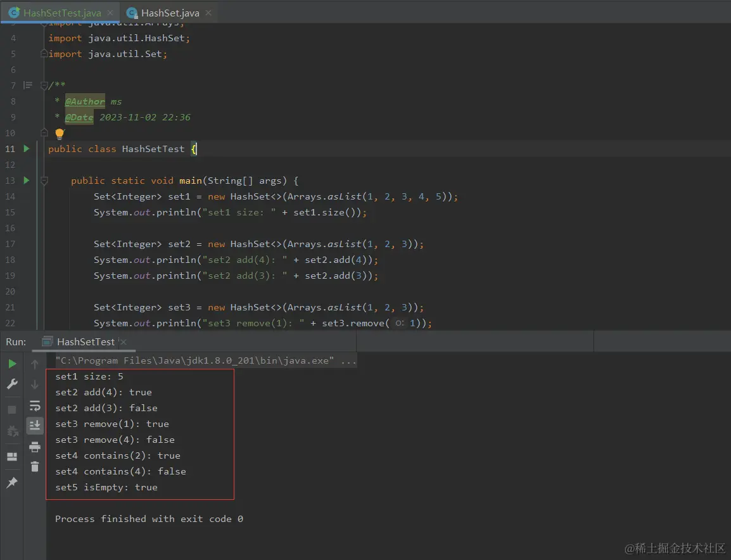
Task: Pin the Run tab with pushpin icon
Action: (12, 482)
